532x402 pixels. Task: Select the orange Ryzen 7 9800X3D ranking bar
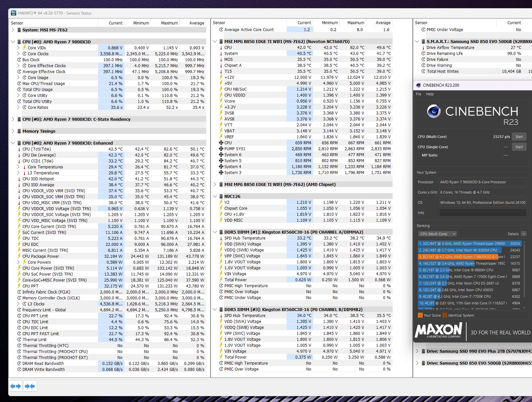click(x=469, y=257)
